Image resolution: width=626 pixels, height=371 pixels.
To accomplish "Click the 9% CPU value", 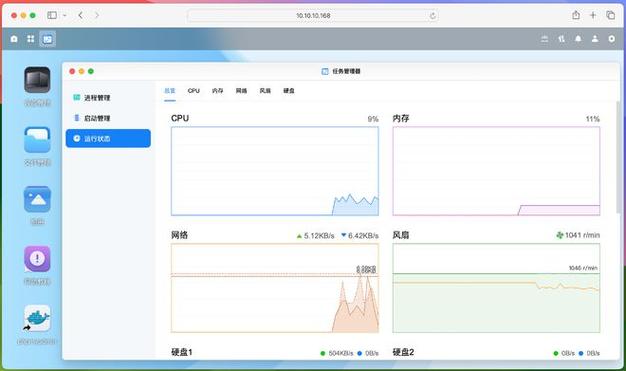I will (373, 119).
